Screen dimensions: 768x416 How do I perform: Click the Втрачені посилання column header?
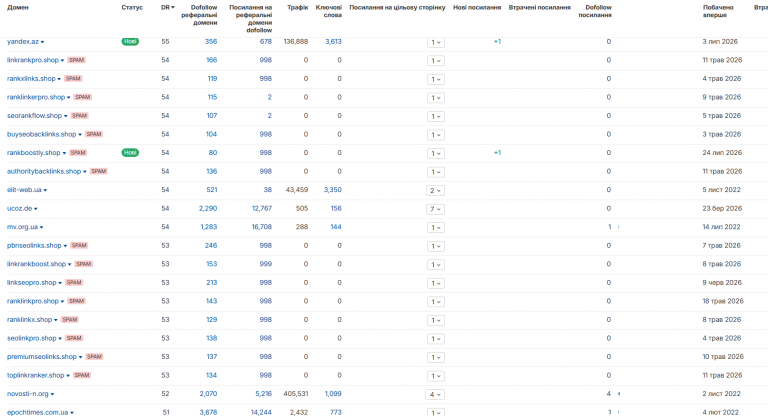540,7
